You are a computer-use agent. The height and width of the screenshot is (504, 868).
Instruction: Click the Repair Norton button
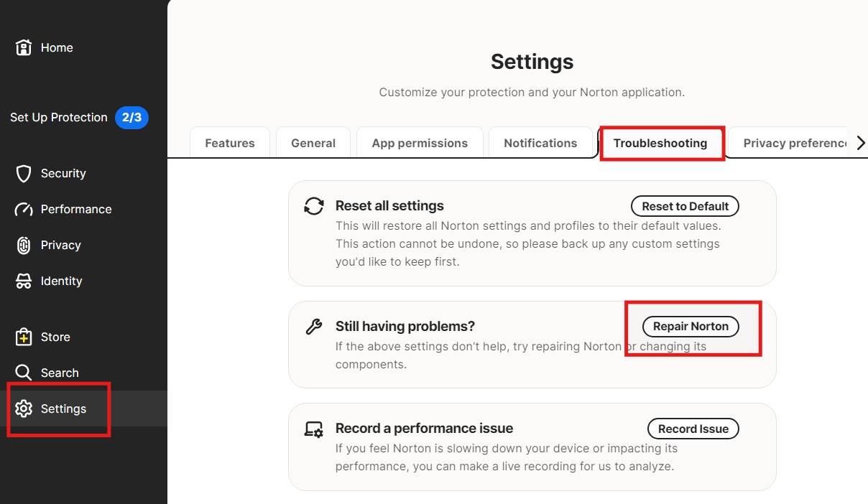click(691, 326)
